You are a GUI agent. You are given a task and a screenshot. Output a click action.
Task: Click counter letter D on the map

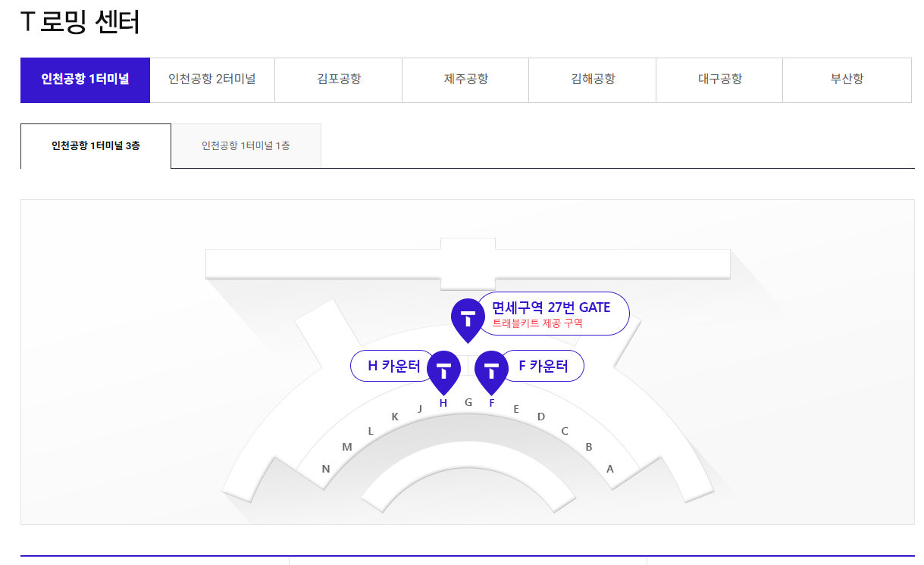pyautogui.click(x=541, y=417)
